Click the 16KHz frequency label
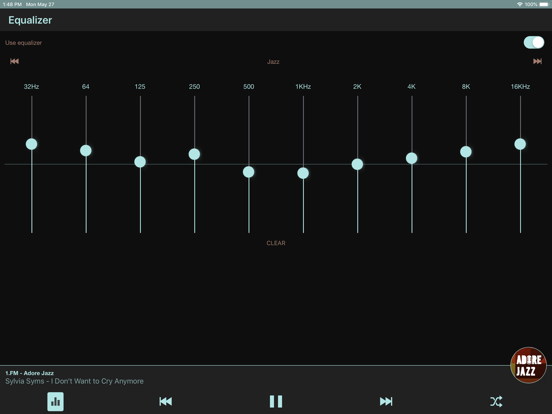The image size is (552, 414). pos(520,87)
